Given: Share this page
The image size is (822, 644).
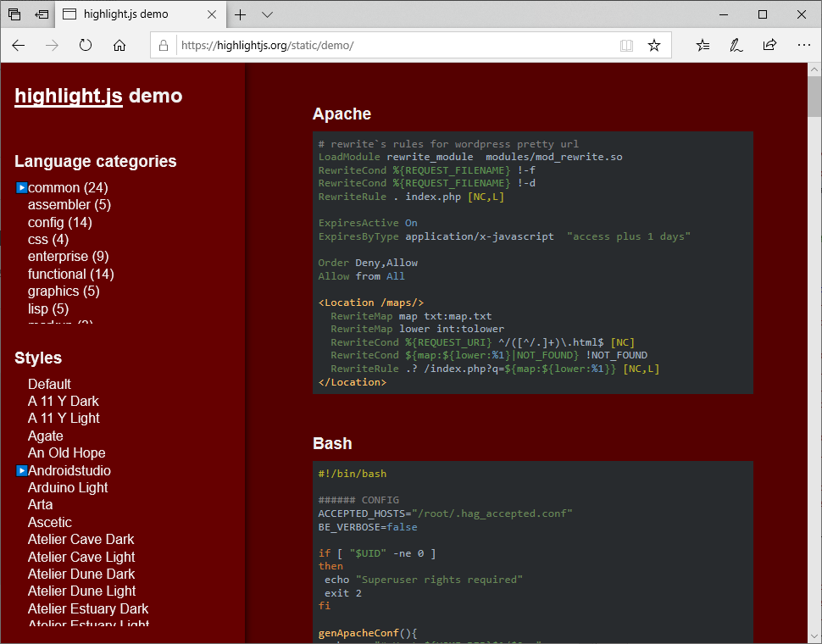Looking at the screenshot, I should click(x=769, y=46).
